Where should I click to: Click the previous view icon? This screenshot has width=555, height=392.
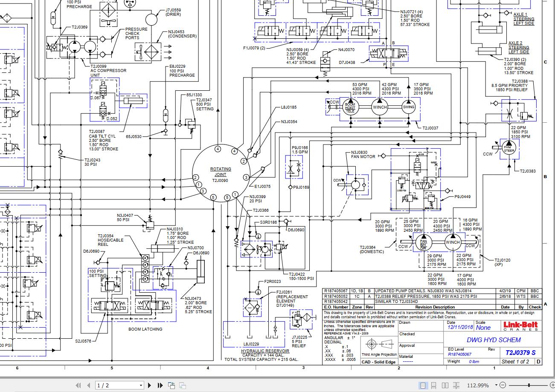click(x=171, y=385)
